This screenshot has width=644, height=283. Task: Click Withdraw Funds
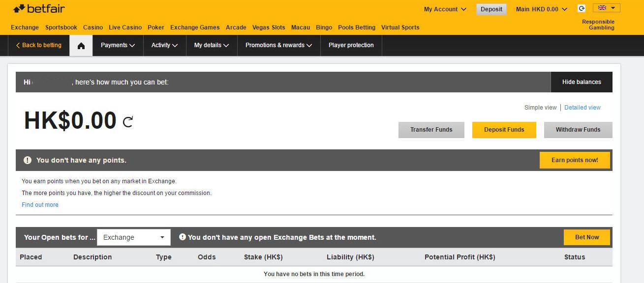tap(578, 130)
